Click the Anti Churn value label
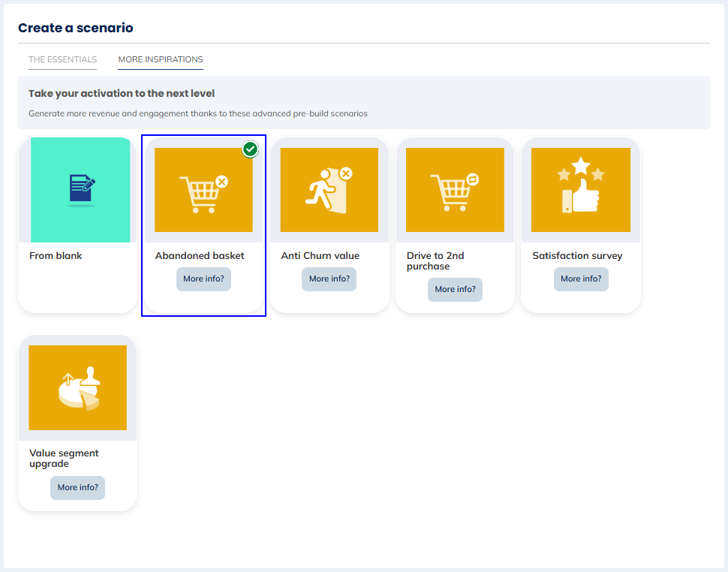This screenshot has height=572, width=728. (320, 256)
